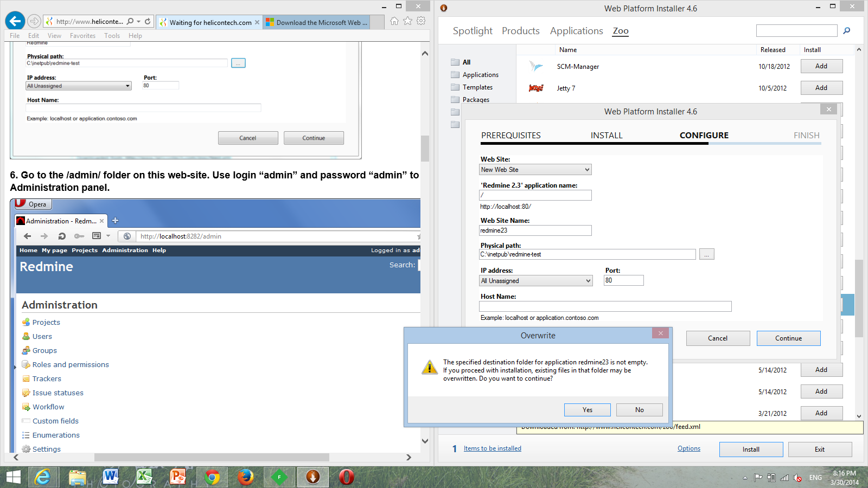
Task: Open Opera from the taskbar
Action: click(x=347, y=477)
